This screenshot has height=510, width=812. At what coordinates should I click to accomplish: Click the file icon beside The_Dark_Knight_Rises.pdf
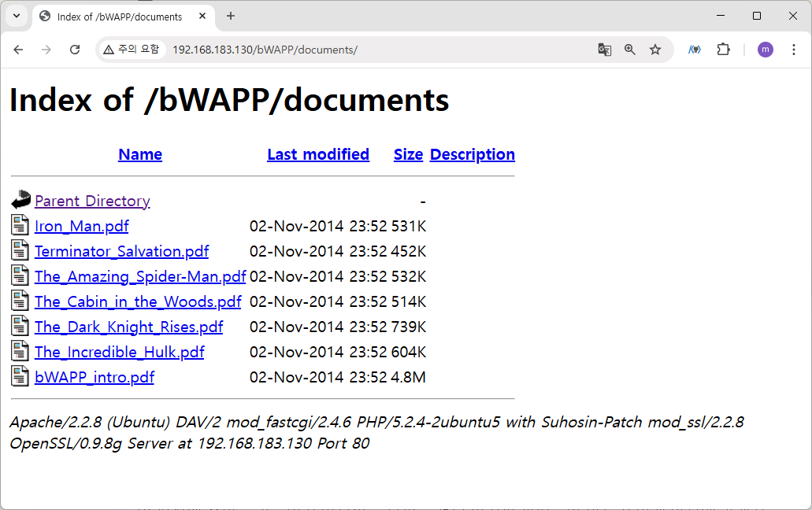20,326
